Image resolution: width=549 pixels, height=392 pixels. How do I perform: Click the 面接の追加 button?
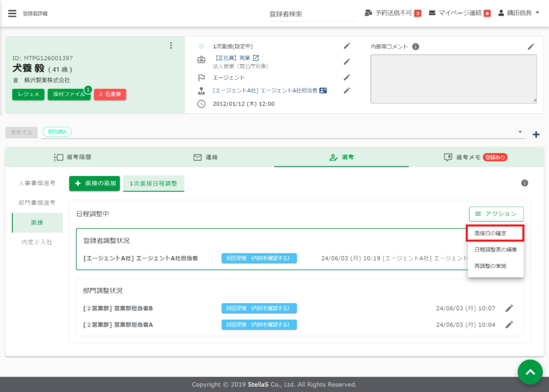click(x=94, y=183)
